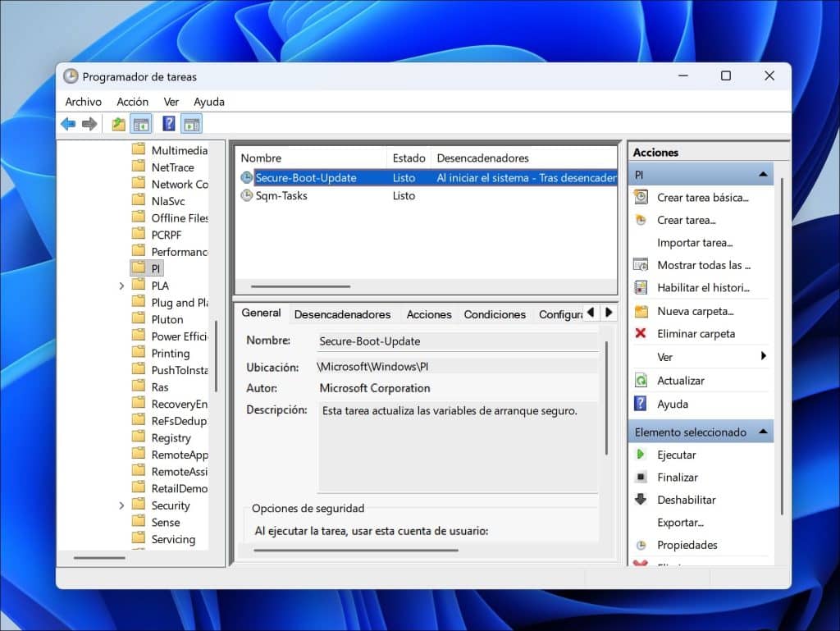The width and height of the screenshot is (840, 631).
Task: Toggle the show/hide action pane toolbar button
Action: click(192, 124)
